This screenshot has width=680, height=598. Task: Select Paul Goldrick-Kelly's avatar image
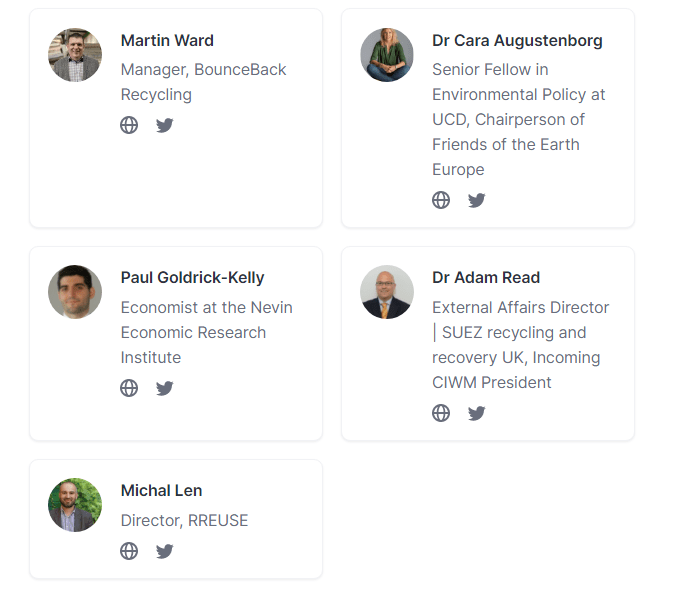tap(75, 292)
